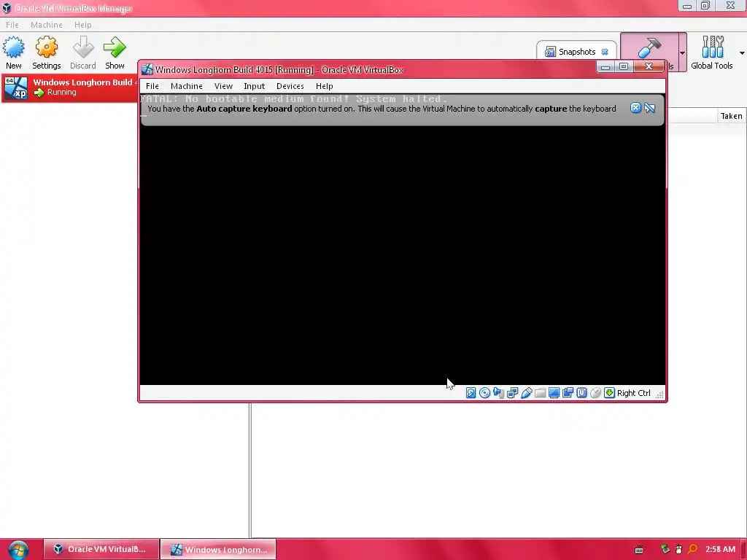
Task: Click the mouse integration status icon
Action: click(x=595, y=393)
